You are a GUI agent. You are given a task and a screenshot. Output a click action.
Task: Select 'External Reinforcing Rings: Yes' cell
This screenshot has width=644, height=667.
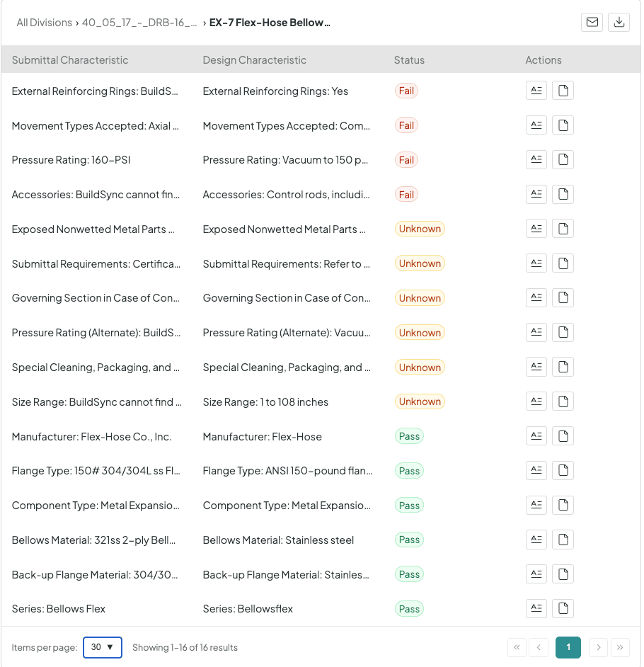(275, 91)
